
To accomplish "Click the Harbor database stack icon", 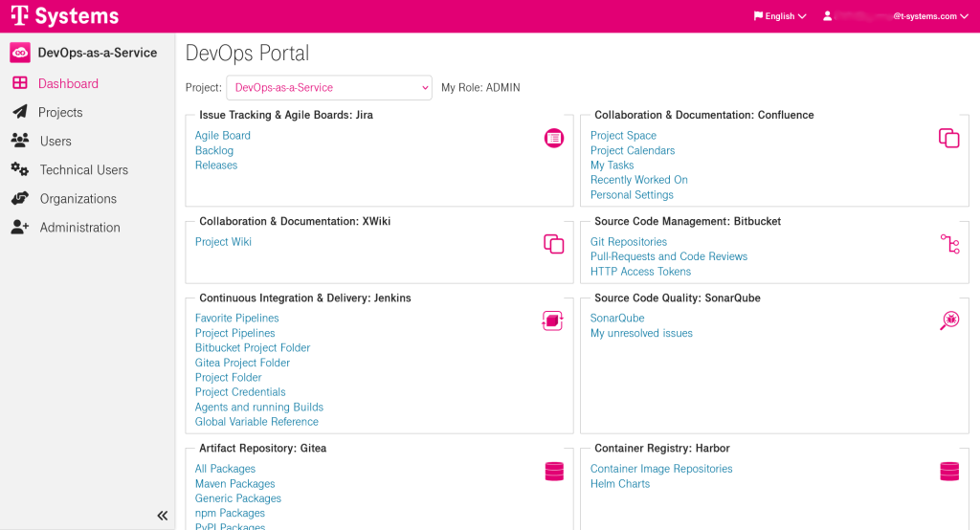I will click(x=949, y=472).
